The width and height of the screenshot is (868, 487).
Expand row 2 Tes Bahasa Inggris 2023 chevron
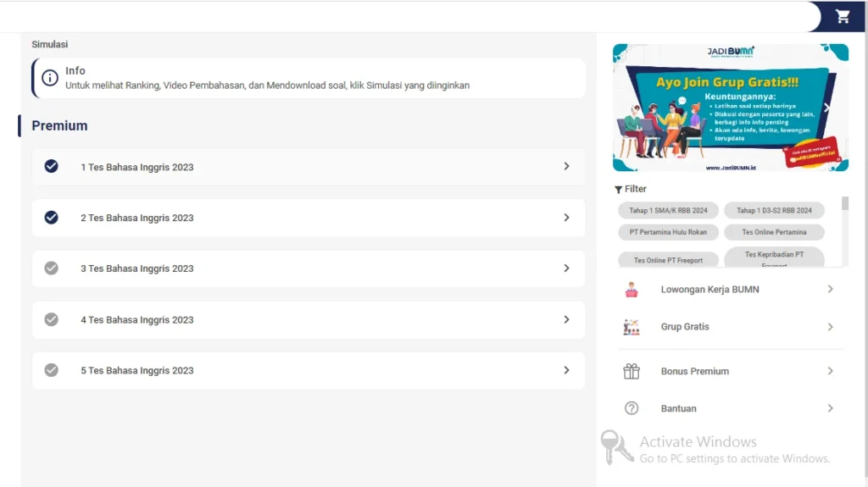[566, 218]
